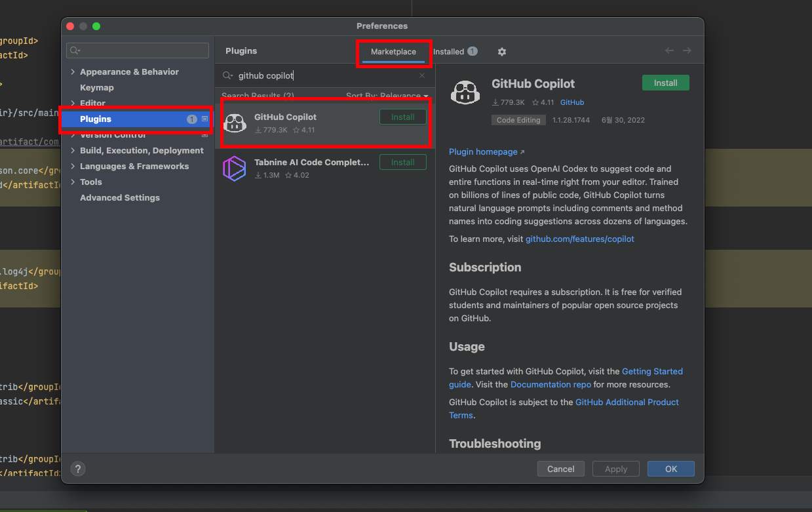This screenshot has height=512, width=812.
Task: Install the Tabnine AI Code Completion plugin
Action: click(403, 162)
